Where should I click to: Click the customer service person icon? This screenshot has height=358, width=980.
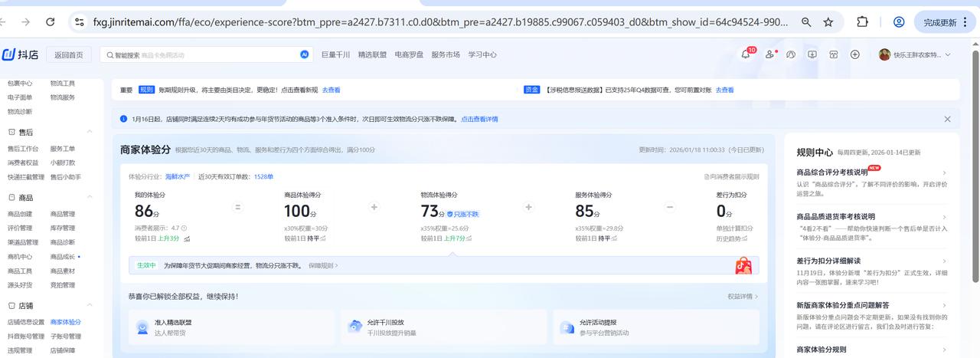(x=770, y=54)
